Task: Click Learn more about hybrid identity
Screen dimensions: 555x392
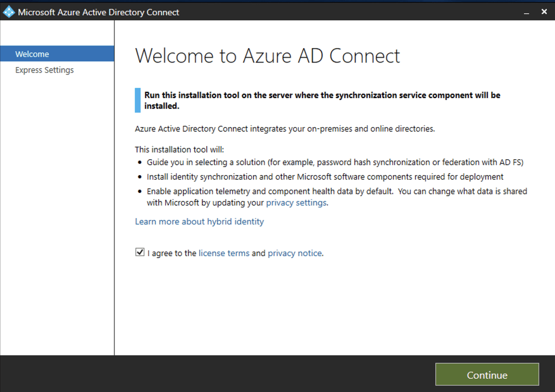Action: click(199, 222)
